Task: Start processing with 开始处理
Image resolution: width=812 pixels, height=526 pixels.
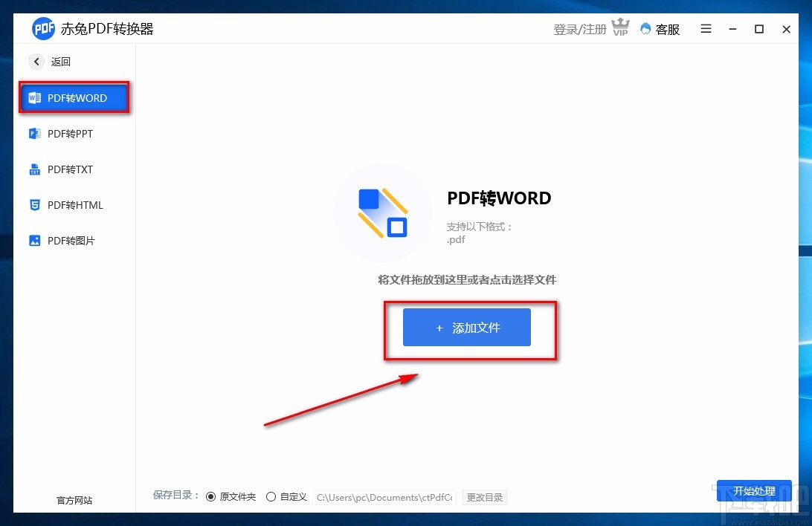Action: click(754, 491)
